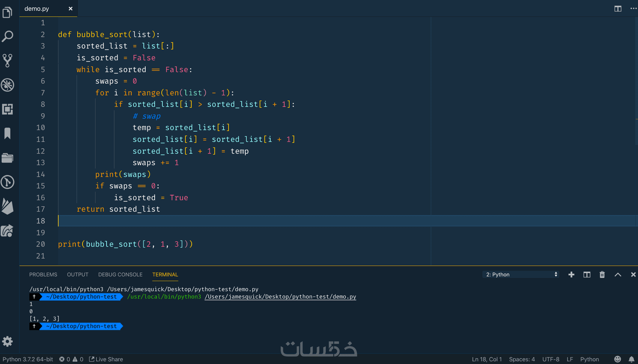Split the editor into two panes
The image size is (638, 364).
pyautogui.click(x=618, y=8)
